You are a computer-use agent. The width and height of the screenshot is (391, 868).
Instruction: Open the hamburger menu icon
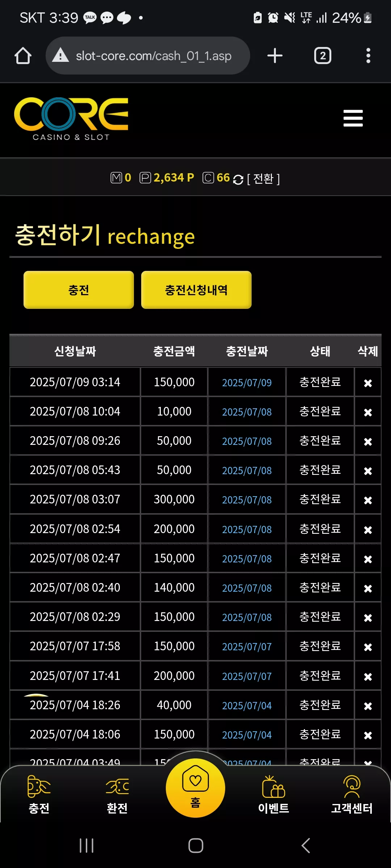coord(353,118)
